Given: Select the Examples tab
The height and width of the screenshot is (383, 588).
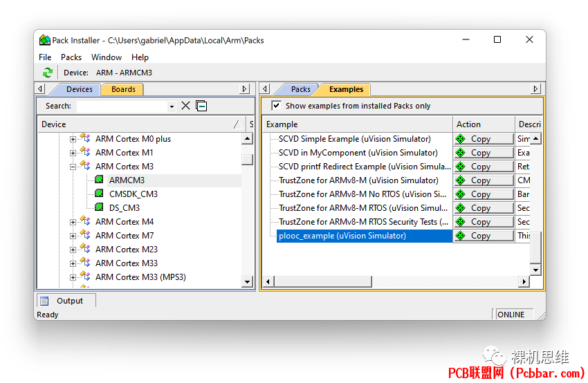Looking at the screenshot, I should click(x=346, y=89).
